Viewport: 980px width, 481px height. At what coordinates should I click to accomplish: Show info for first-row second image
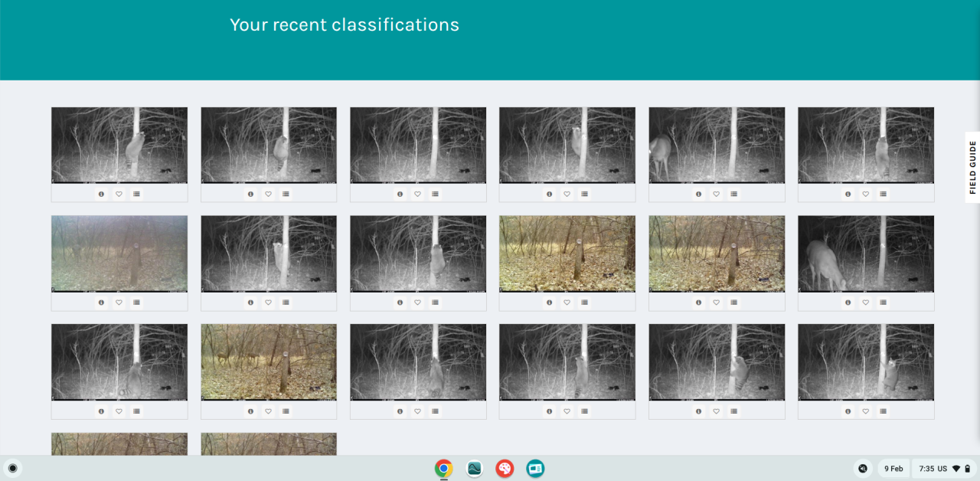coord(250,194)
